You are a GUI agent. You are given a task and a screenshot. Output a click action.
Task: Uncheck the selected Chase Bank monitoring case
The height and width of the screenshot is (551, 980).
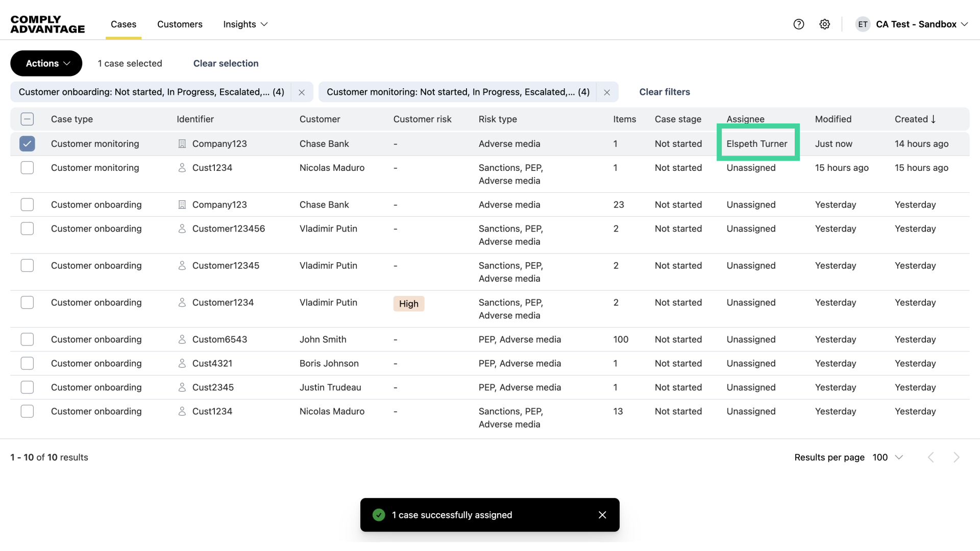click(x=27, y=144)
